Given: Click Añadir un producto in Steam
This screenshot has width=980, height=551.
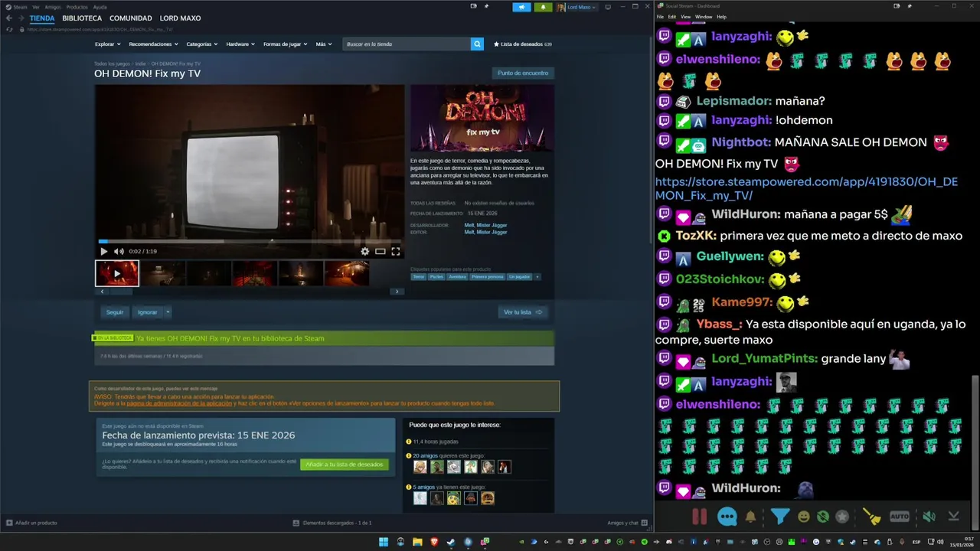Looking at the screenshot, I should tap(31, 523).
